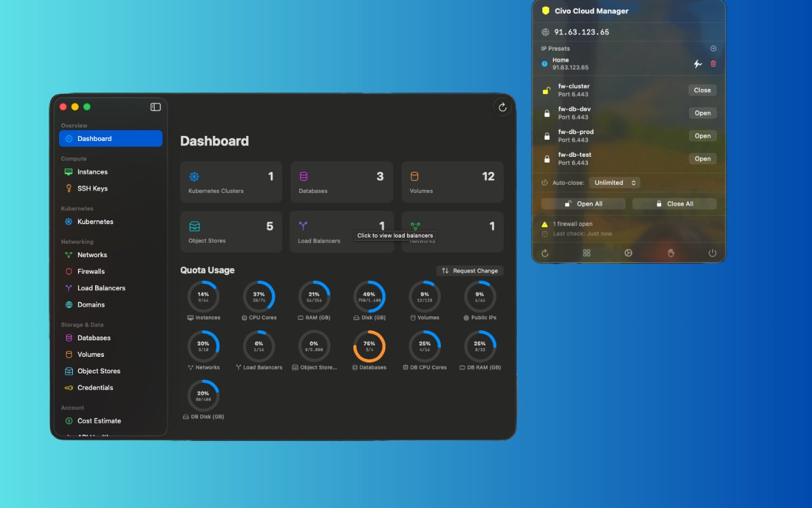Open the fw-db-prod firewall
Viewport: 812px width, 508px height.
pos(702,136)
